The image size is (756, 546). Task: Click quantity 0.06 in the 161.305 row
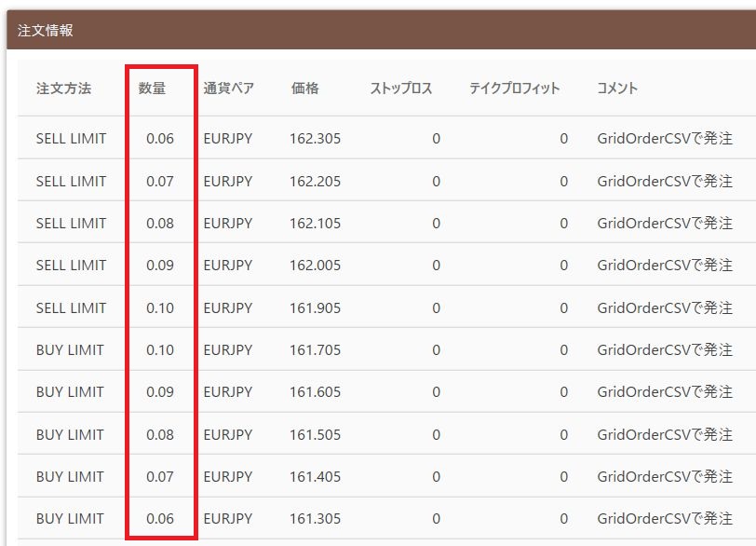[160, 518]
